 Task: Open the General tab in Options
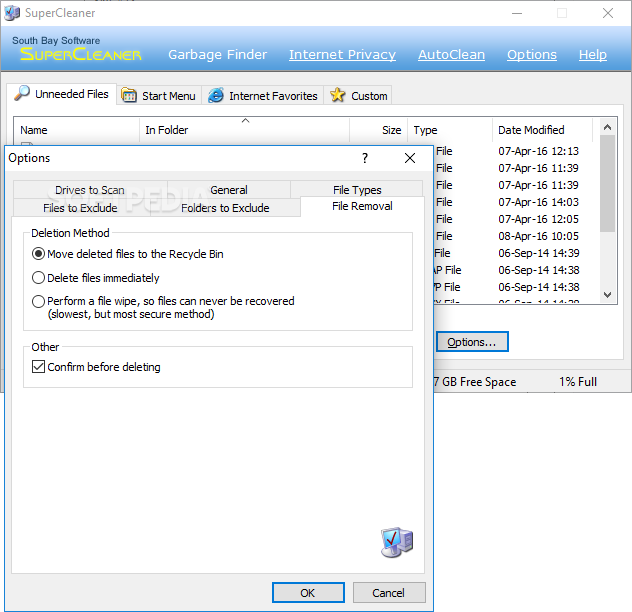pyautogui.click(x=229, y=190)
